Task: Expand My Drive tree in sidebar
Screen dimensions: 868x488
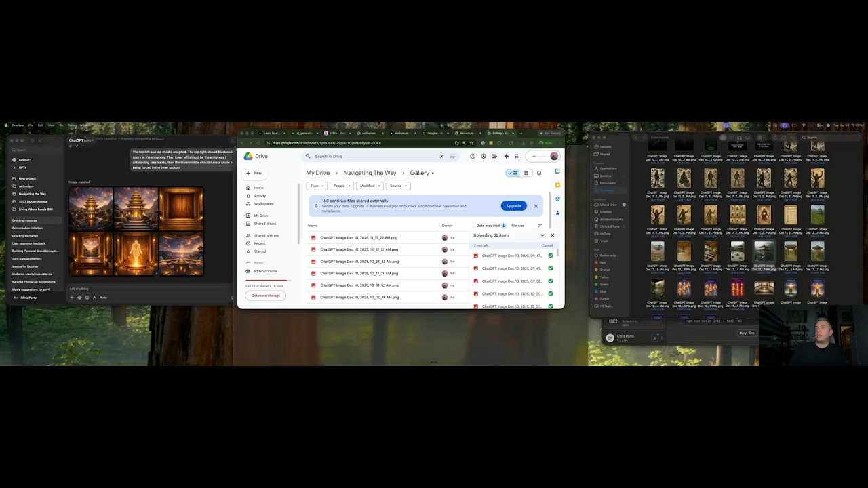Action: [x=244, y=216]
